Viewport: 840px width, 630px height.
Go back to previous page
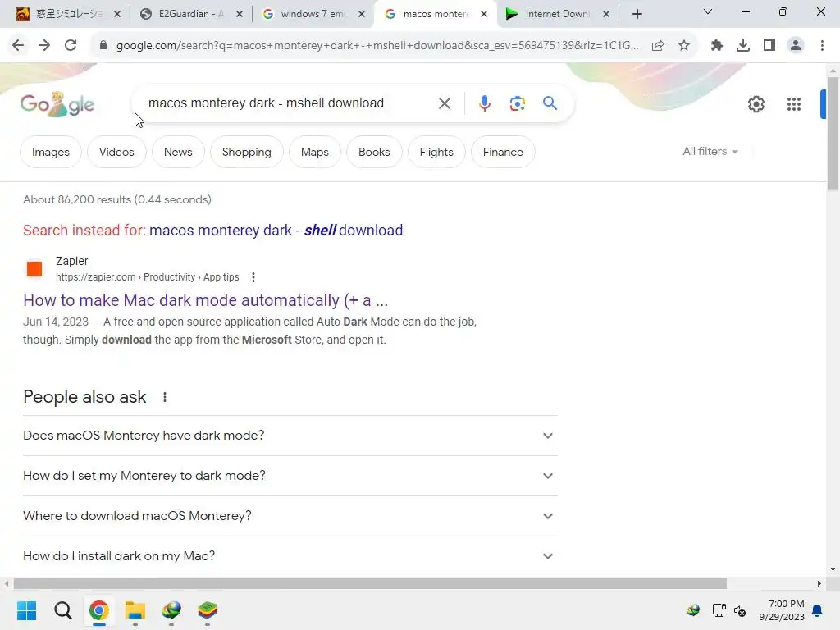18,46
